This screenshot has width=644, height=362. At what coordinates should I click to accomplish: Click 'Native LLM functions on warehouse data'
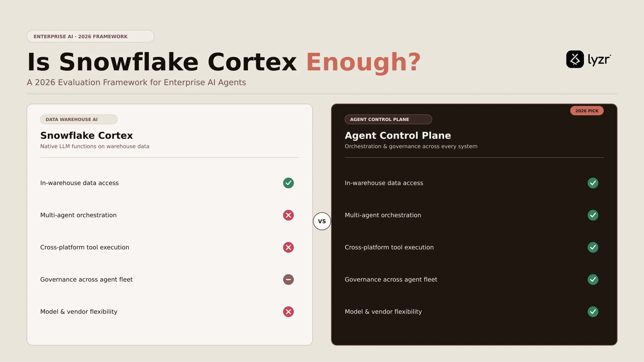pos(95,146)
